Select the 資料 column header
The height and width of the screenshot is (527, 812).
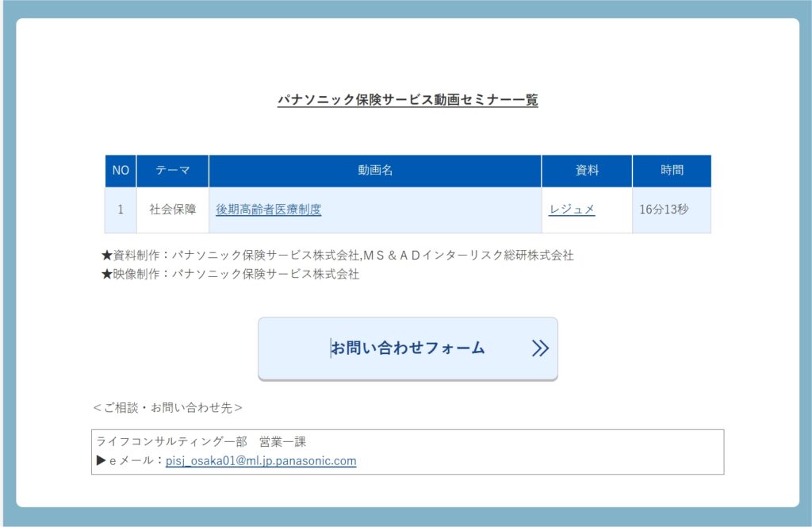tap(587, 171)
